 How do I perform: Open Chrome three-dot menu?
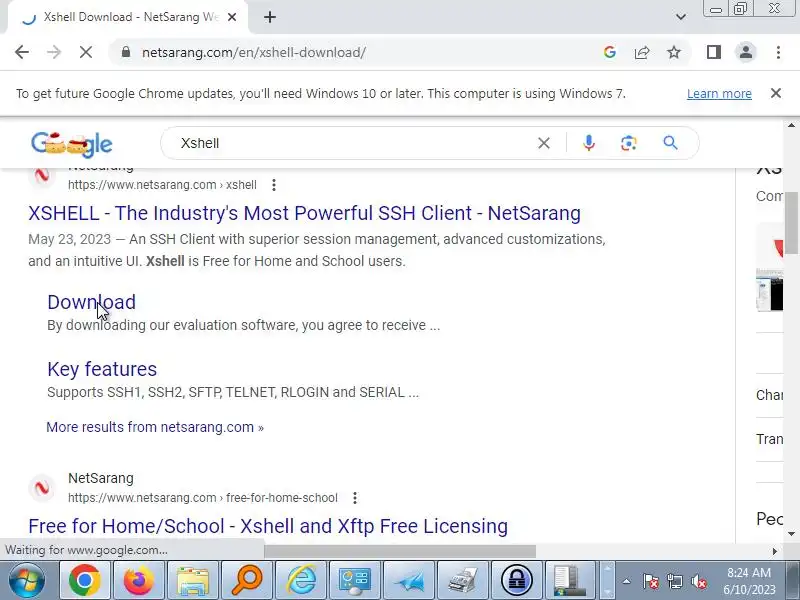pos(778,52)
